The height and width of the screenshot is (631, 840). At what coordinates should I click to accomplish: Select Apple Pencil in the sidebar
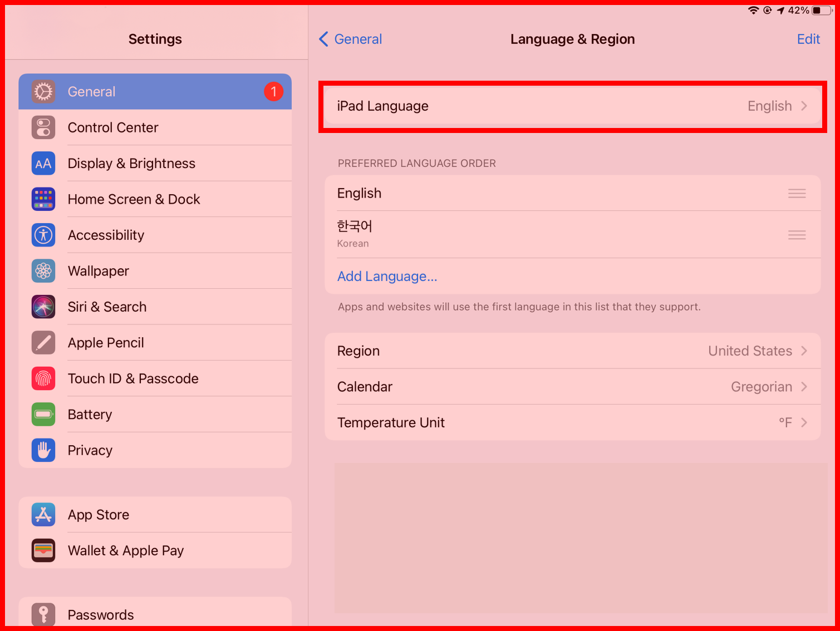(155, 343)
